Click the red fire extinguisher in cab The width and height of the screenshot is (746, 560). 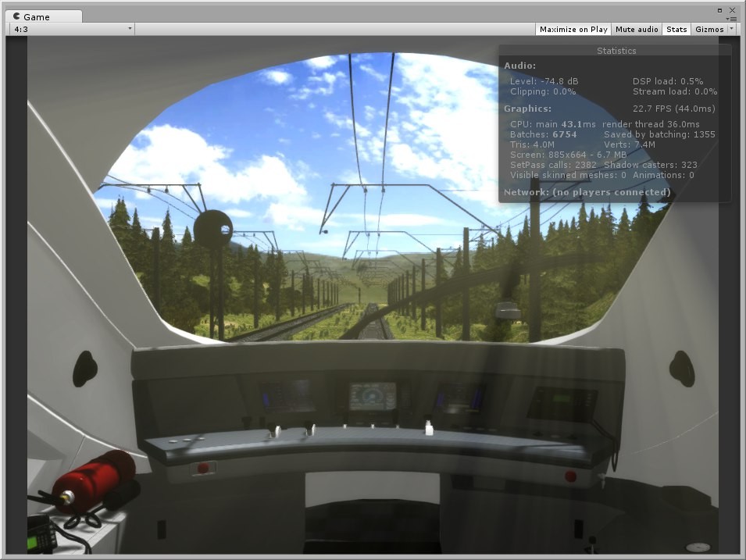click(93, 482)
